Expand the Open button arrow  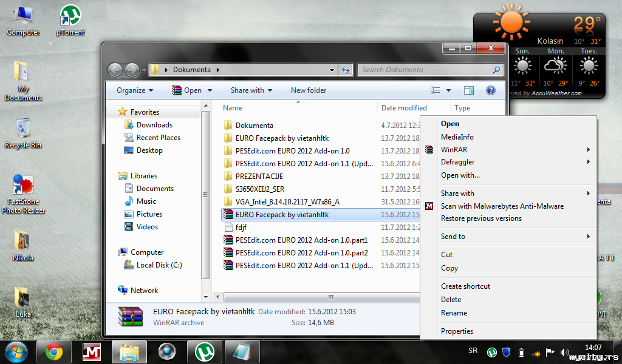point(210,90)
